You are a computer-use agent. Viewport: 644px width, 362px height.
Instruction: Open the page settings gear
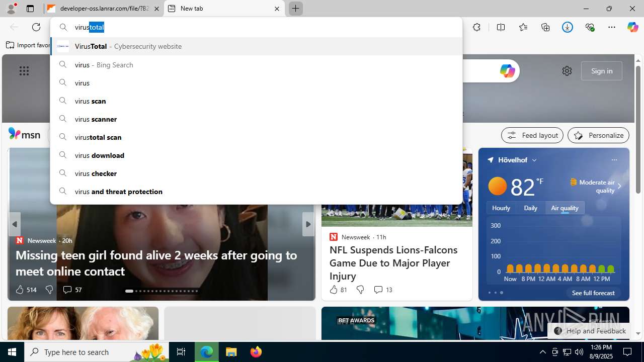[567, 71]
